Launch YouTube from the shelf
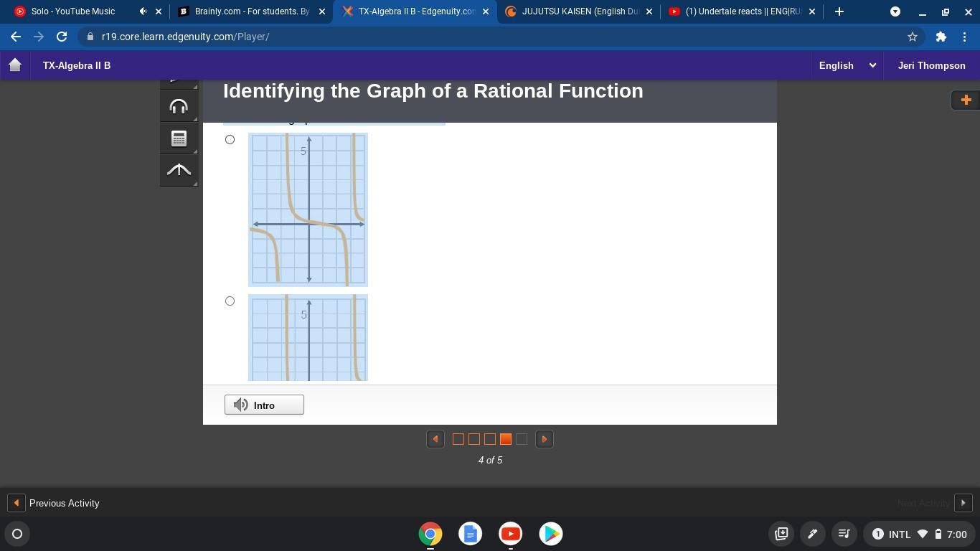The height and width of the screenshot is (551, 980). coord(511,534)
